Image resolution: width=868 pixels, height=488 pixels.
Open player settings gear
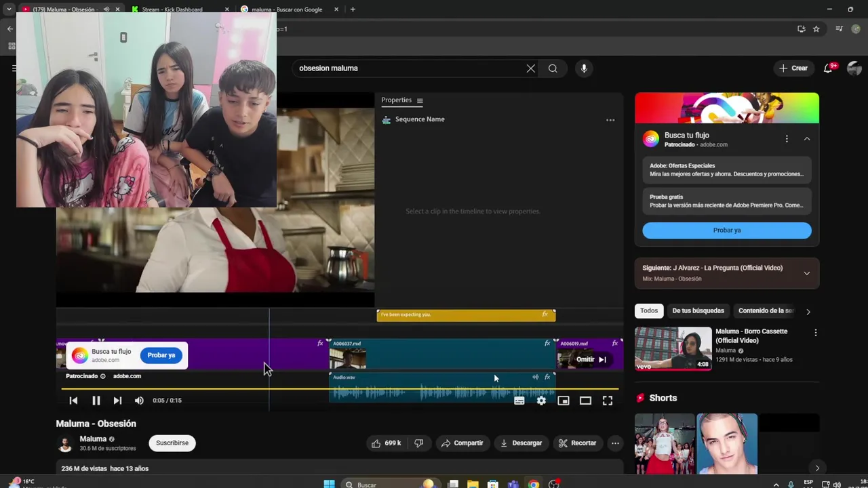coord(541,401)
